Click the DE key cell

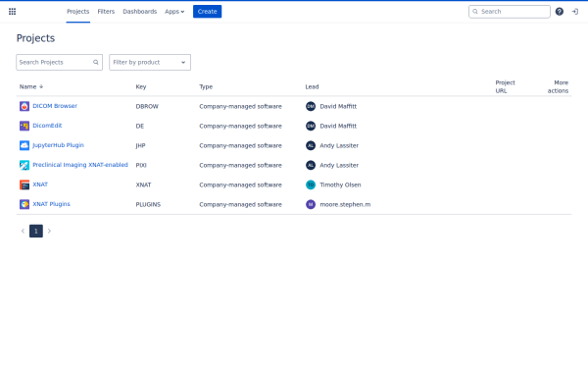coord(140,126)
